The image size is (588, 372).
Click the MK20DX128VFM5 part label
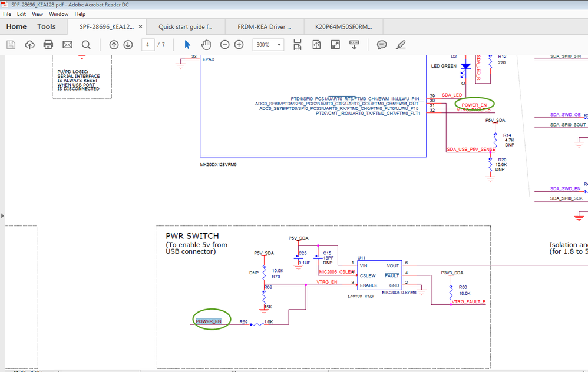pyautogui.click(x=218, y=164)
